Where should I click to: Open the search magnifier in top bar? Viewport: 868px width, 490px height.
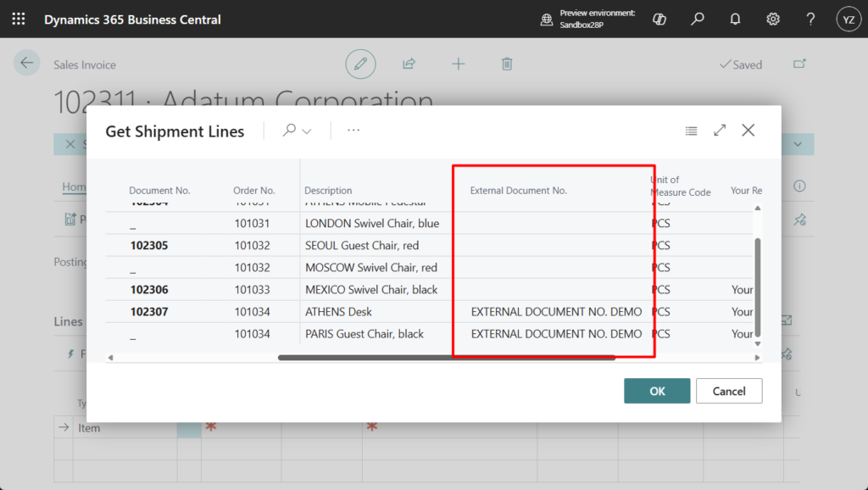[698, 19]
